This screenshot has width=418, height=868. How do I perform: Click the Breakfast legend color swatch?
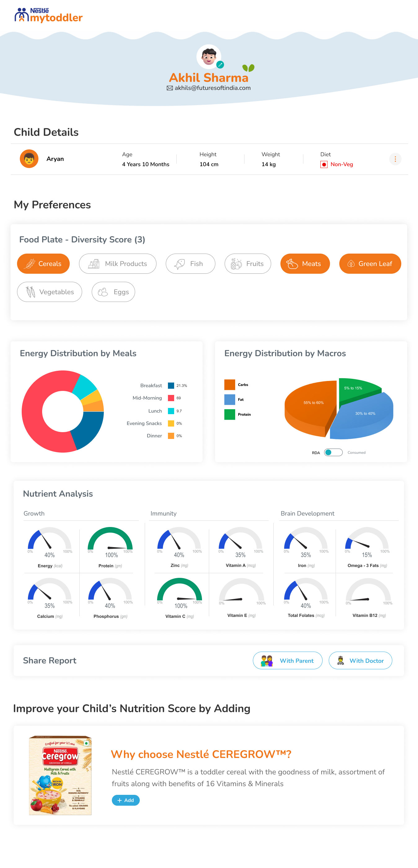pyautogui.click(x=171, y=385)
